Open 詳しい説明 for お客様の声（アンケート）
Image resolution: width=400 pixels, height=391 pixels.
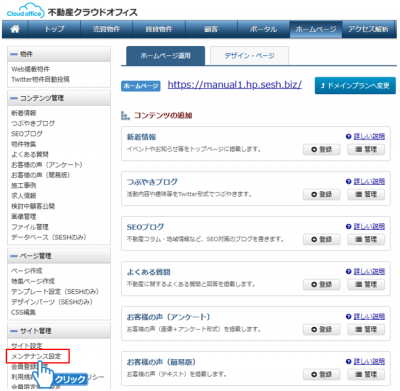click(x=369, y=316)
